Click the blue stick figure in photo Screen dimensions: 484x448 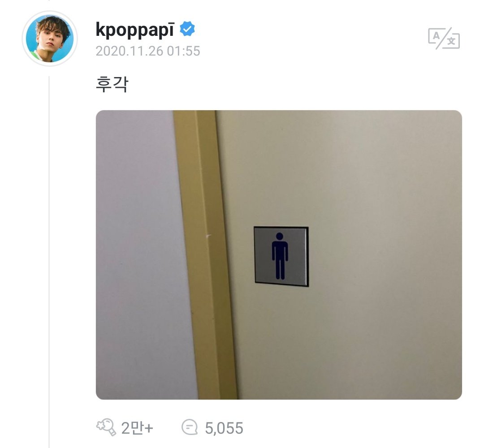[x=280, y=256]
